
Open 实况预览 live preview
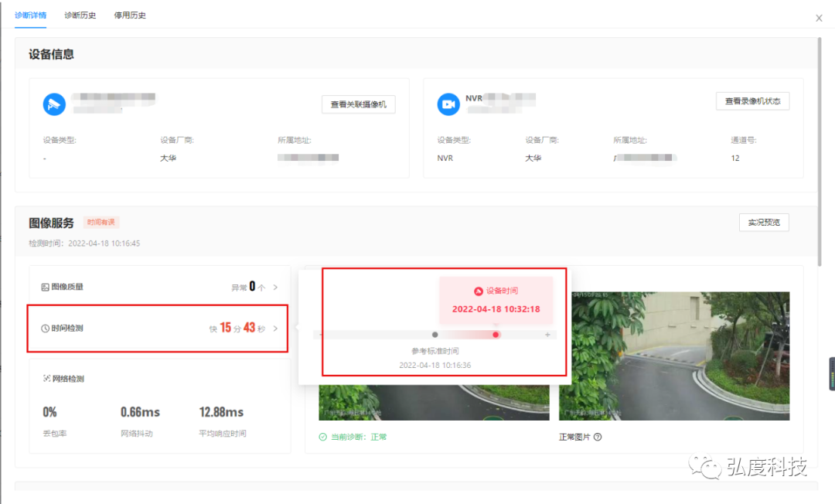(764, 222)
